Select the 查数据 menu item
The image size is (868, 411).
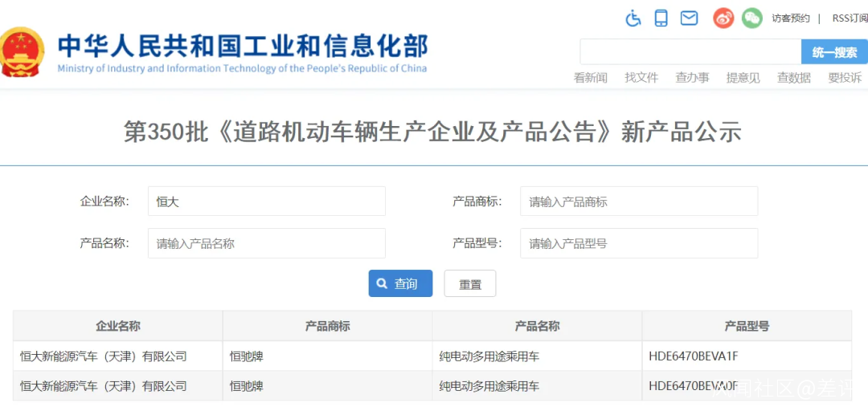(x=794, y=78)
